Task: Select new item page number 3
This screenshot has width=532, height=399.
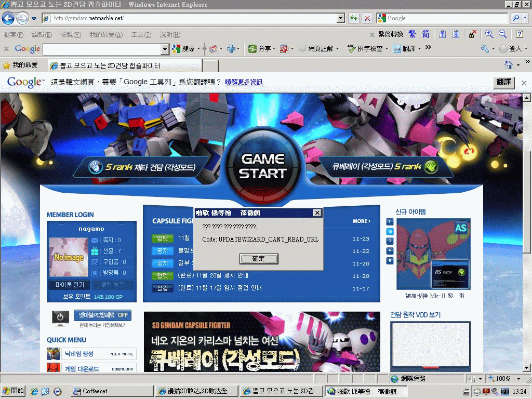Action: pyautogui.click(x=390, y=241)
